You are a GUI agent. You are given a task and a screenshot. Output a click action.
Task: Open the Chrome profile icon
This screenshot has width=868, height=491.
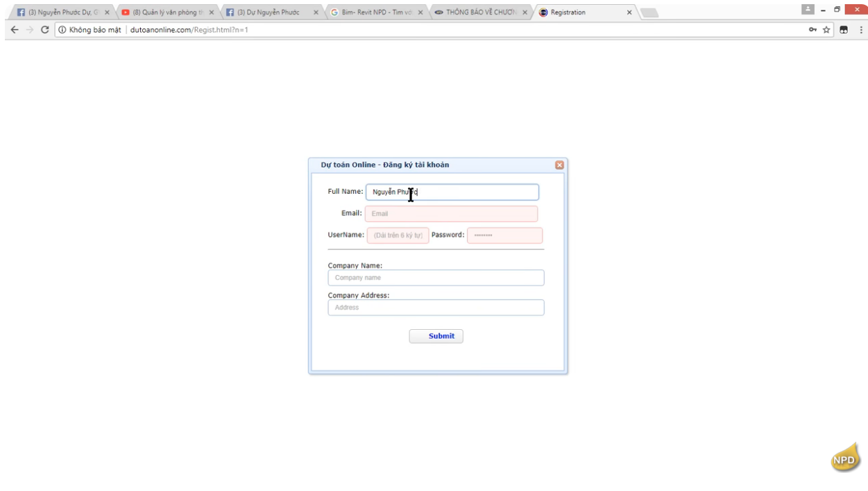[809, 10]
